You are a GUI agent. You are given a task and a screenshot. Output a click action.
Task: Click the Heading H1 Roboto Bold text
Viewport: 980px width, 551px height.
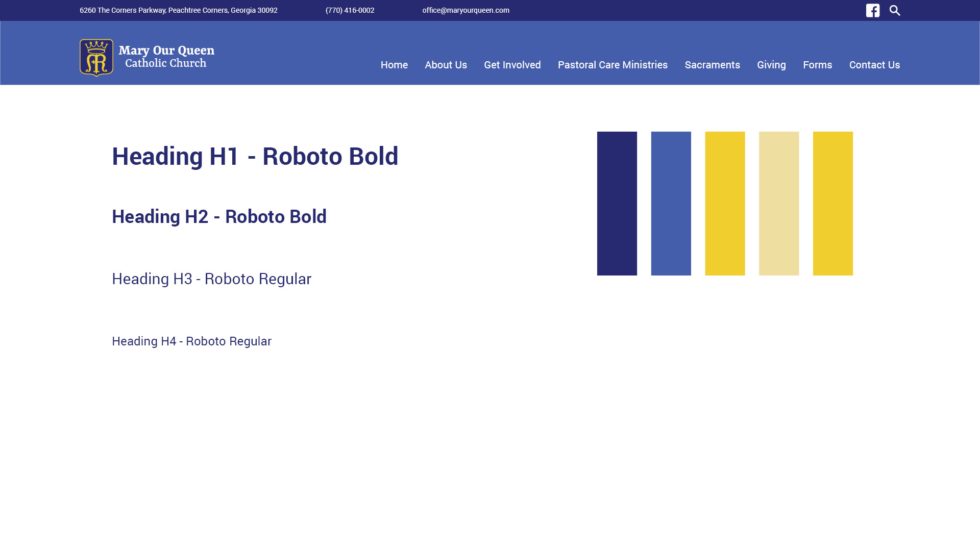[255, 156]
